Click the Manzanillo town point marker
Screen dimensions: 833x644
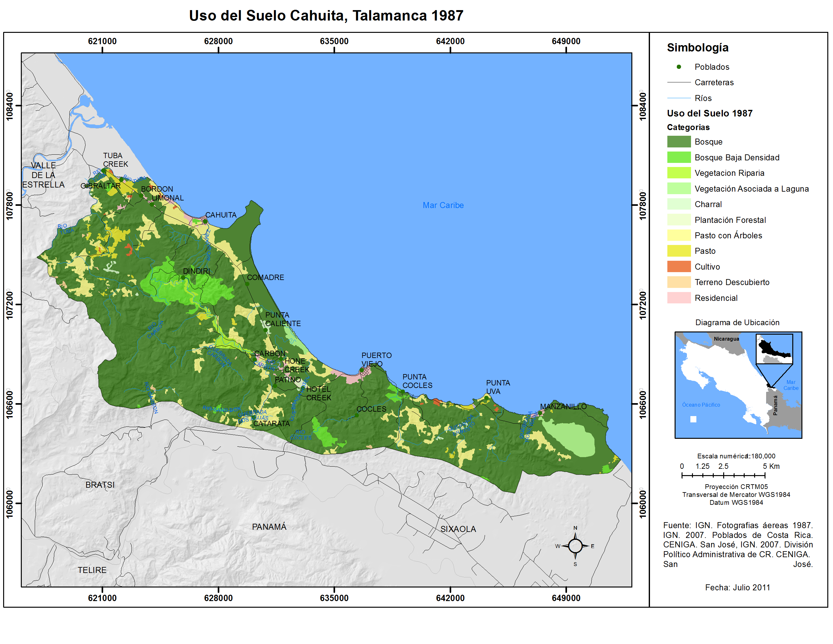[x=540, y=413]
